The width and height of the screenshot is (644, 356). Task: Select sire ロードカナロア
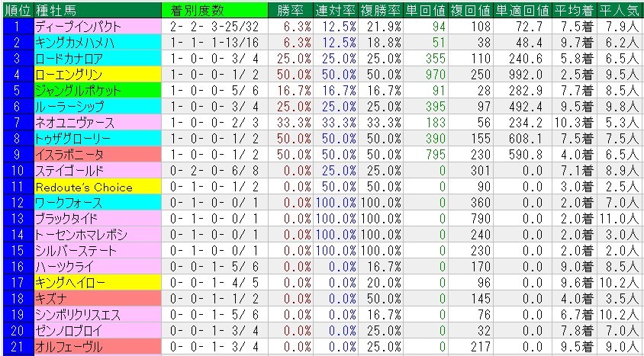coord(98,59)
